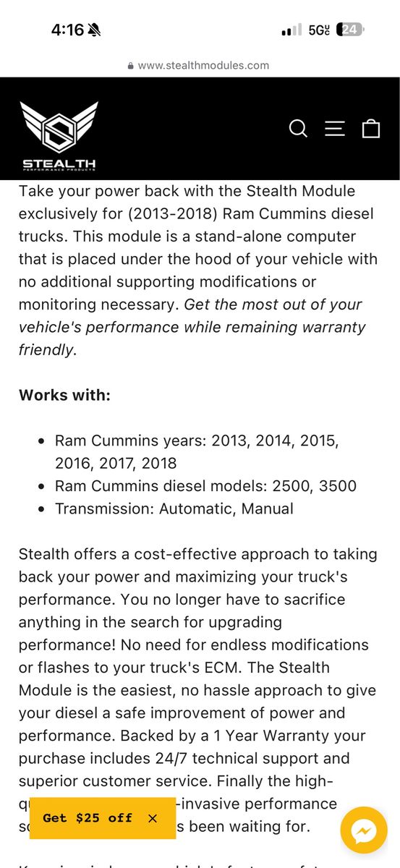
Task: Open the shopping bag cart icon
Action: pyautogui.click(x=371, y=128)
